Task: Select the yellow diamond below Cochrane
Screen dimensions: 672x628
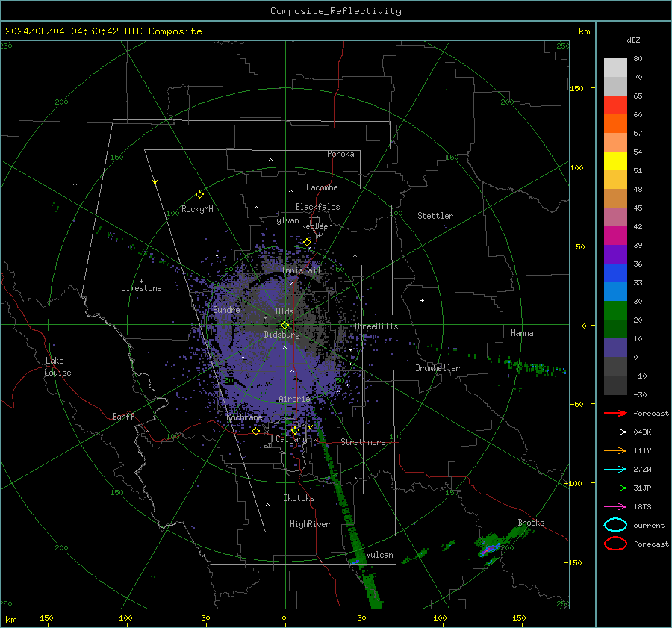Action: 256,431
